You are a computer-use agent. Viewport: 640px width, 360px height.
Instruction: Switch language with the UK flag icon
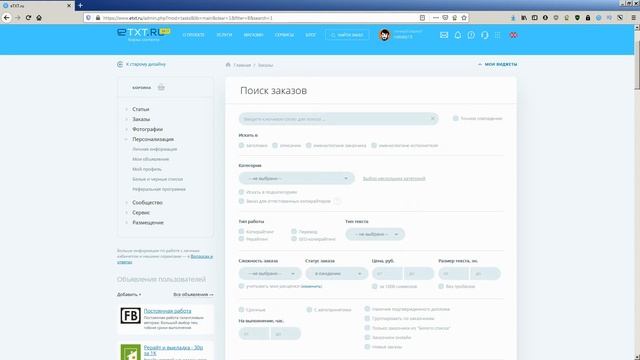pos(513,35)
